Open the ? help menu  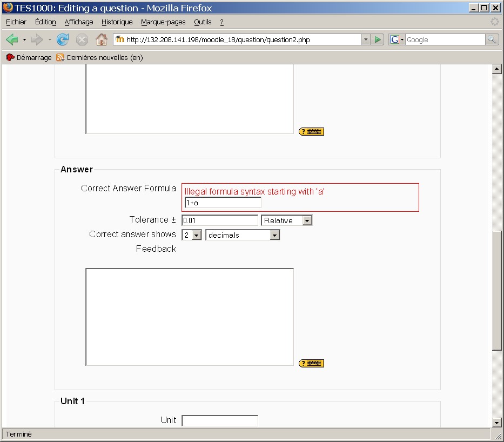(221, 22)
